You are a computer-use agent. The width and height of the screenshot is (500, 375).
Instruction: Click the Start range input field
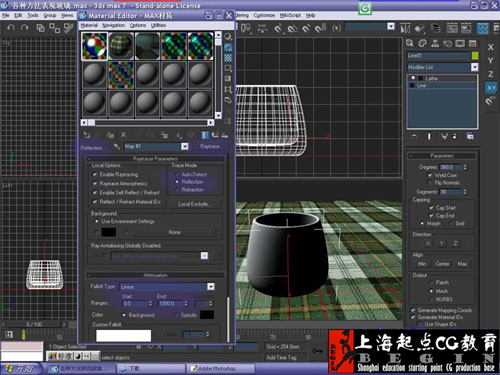tap(134, 303)
